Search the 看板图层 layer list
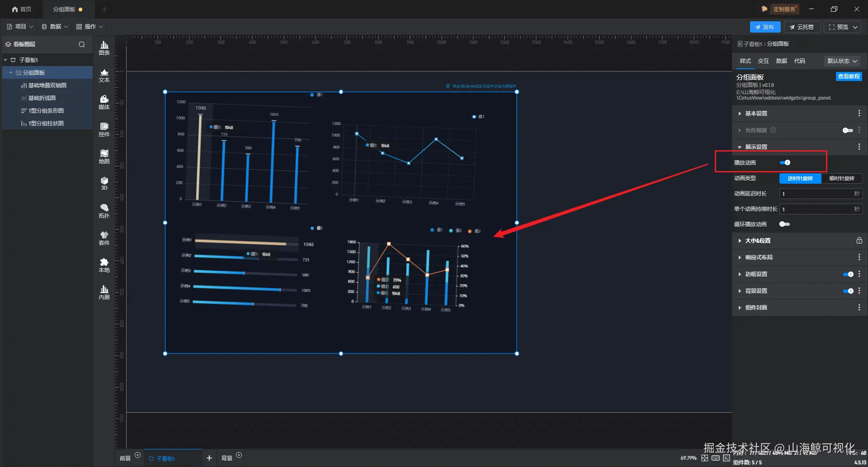The width and height of the screenshot is (868, 467). [x=82, y=44]
